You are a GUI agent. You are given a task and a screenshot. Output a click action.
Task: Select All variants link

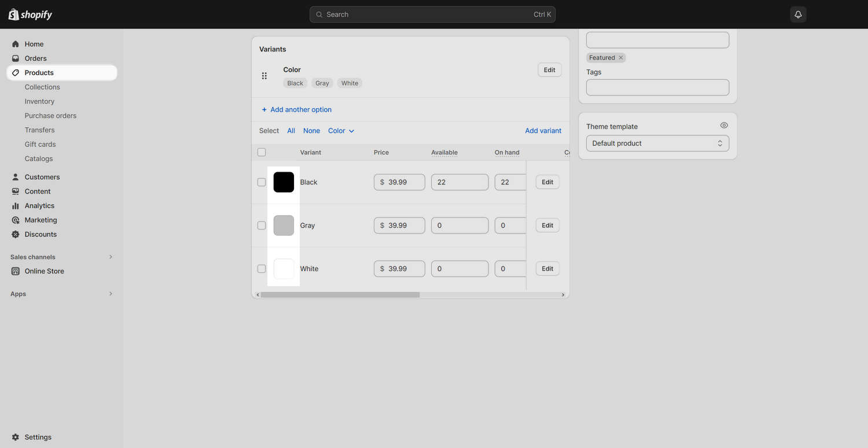(291, 131)
